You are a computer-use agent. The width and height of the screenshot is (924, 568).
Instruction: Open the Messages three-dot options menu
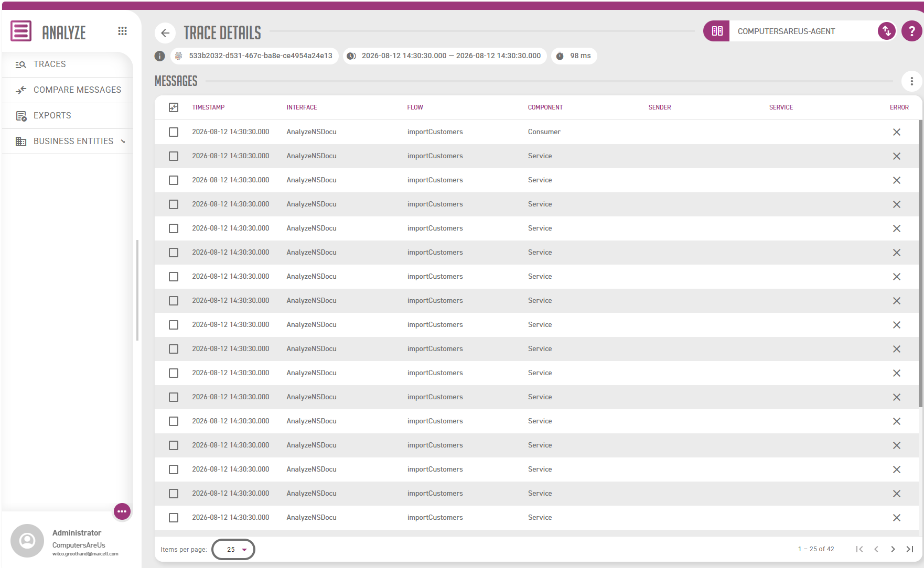[x=911, y=81]
